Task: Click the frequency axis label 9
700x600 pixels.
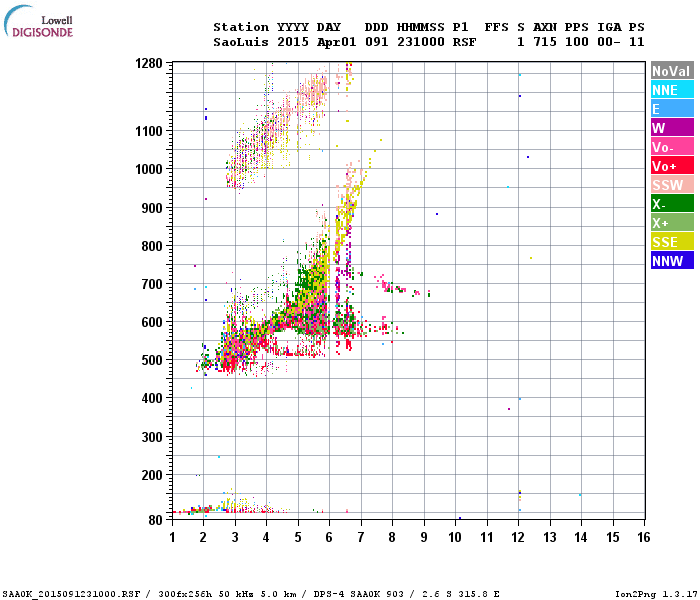Action: pos(424,537)
